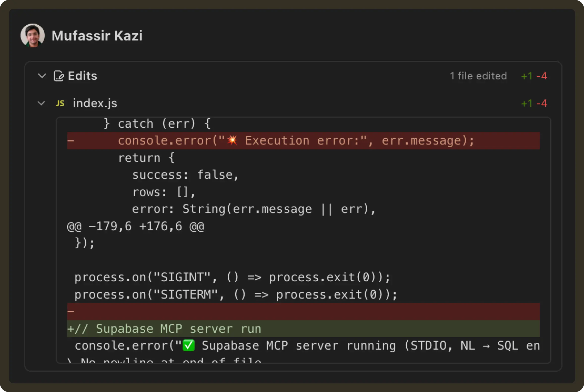Click the green checkmark emoji in console.error
Viewport: 584px width, 392px height.
click(188, 346)
